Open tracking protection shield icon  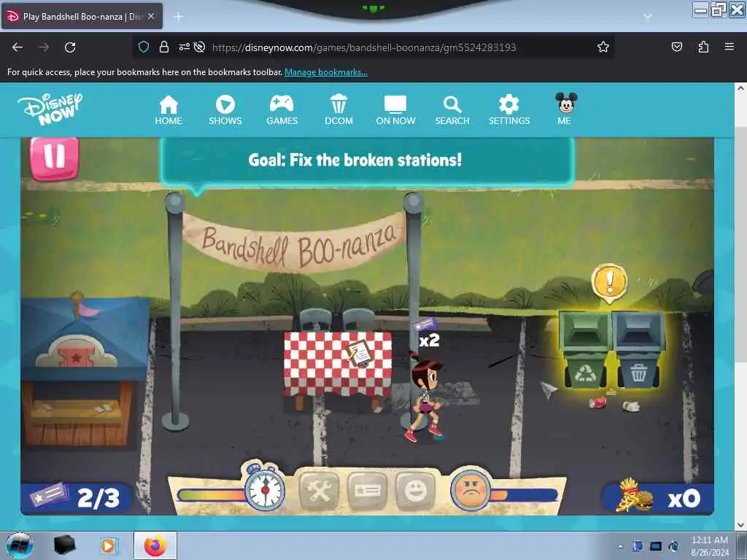[144, 47]
